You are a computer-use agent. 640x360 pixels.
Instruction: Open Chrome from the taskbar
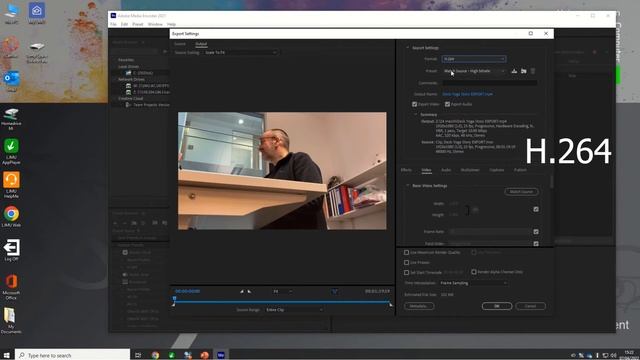click(x=156, y=356)
